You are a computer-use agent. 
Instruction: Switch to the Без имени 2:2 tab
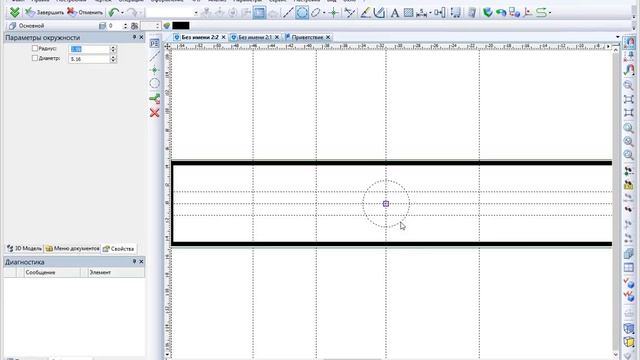click(x=200, y=37)
